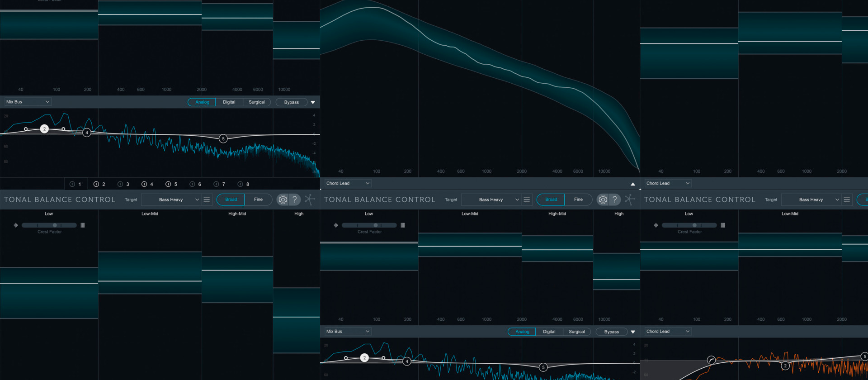
Task: Click Bypass in the lower middle EQ
Action: click(612, 332)
